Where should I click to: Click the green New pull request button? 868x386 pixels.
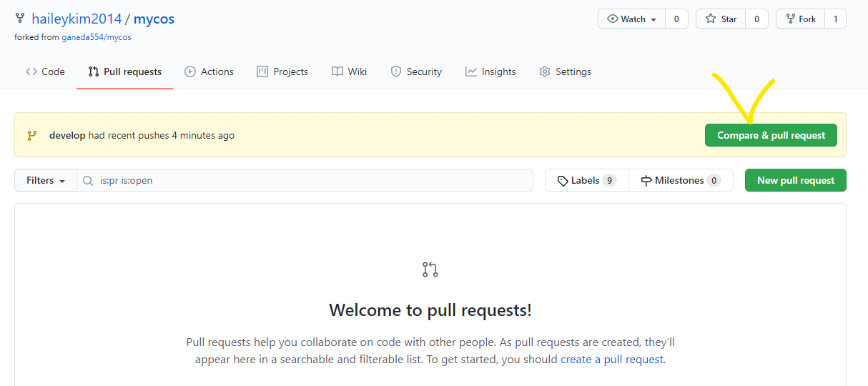point(796,180)
